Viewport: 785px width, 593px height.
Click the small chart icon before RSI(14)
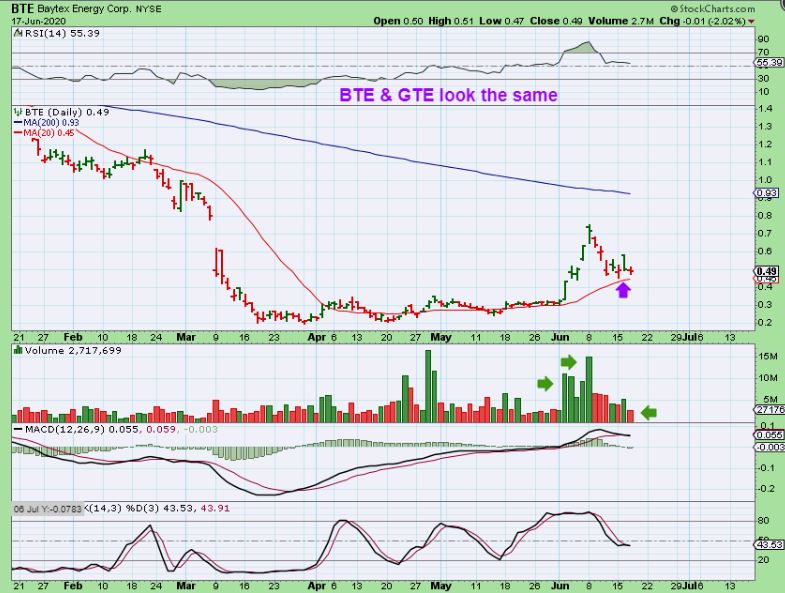tap(18, 33)
